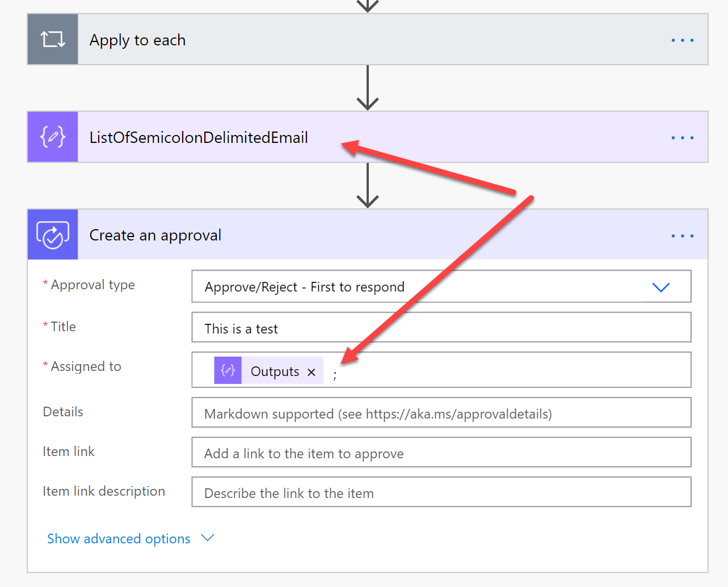The width and height of the screenshot is (728, 587).
Task: Click the Approval type chevron arrow
Action: pos(661,288)
